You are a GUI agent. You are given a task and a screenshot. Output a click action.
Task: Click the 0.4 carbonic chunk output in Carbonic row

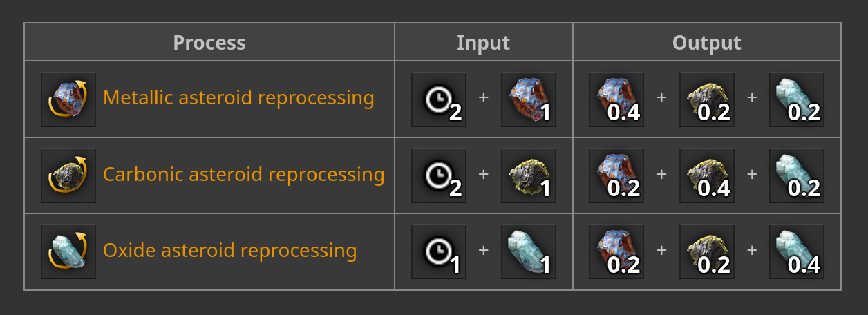[707, 175]
